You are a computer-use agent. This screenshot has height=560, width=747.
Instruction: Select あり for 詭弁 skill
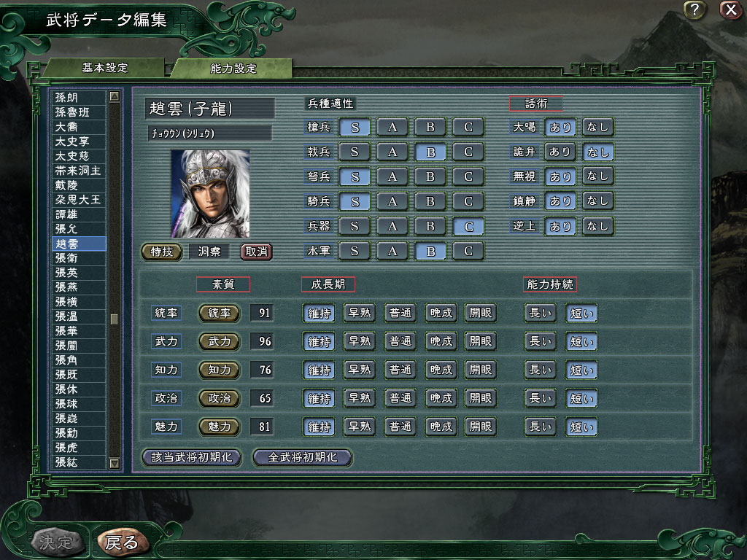tap(560, 152)
